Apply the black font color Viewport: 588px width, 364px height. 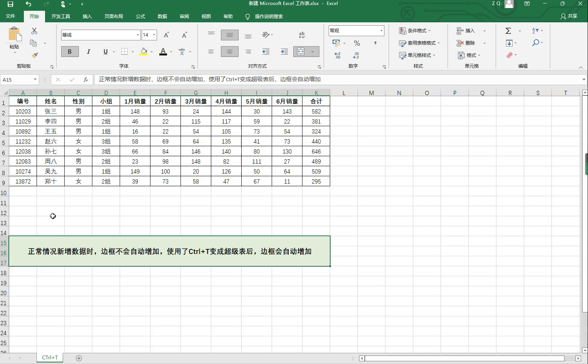163,52
